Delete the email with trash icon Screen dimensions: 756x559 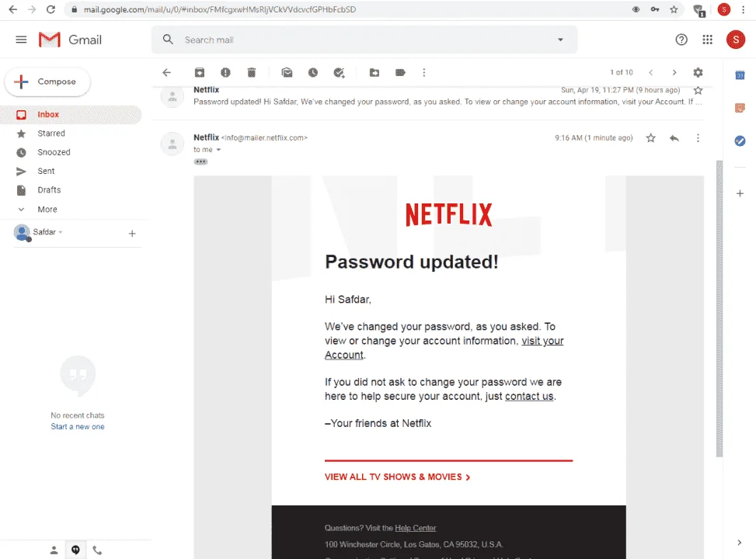(x=251, y=73)
